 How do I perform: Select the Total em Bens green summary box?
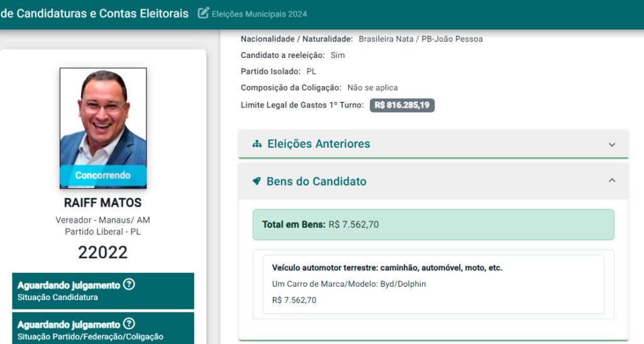point(433,225)
